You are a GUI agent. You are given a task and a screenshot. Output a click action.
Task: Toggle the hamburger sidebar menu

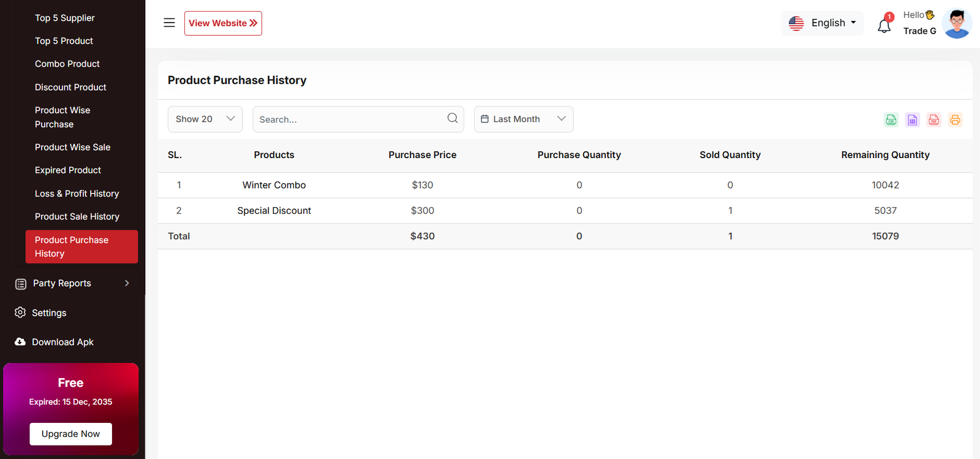[x=169, y=23]
